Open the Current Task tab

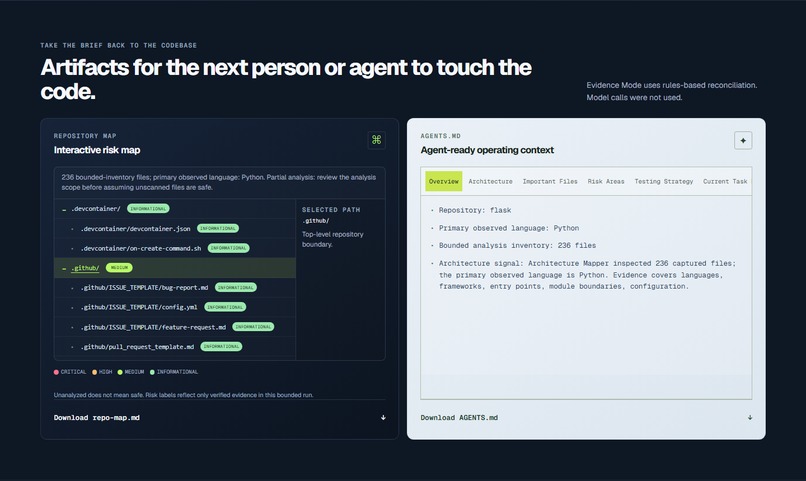click(725, 181)
